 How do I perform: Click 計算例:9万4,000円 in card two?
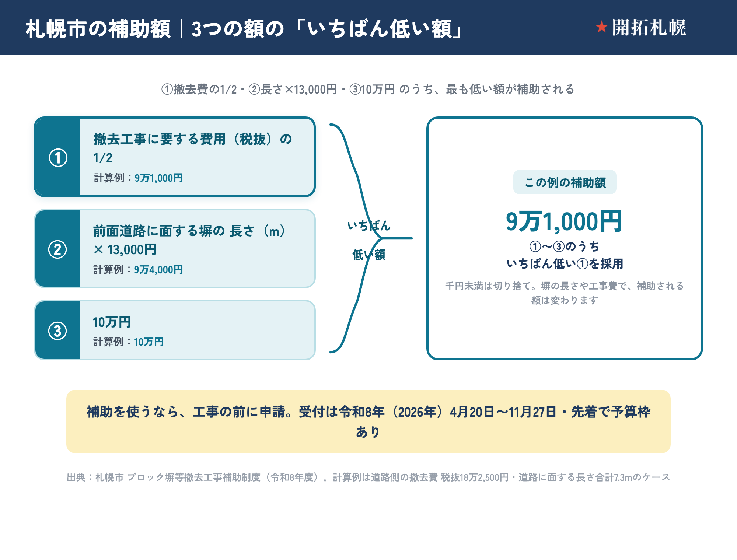click(x=138, y=270)
